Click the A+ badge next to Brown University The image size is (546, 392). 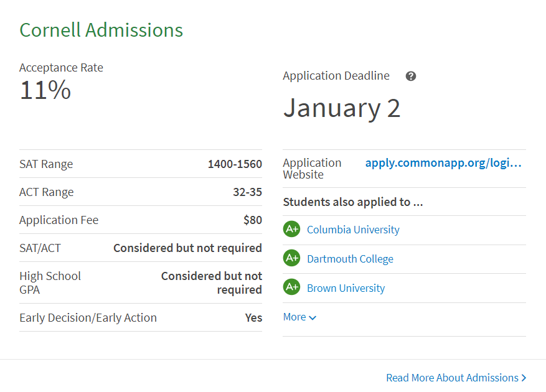click(291, 287)
